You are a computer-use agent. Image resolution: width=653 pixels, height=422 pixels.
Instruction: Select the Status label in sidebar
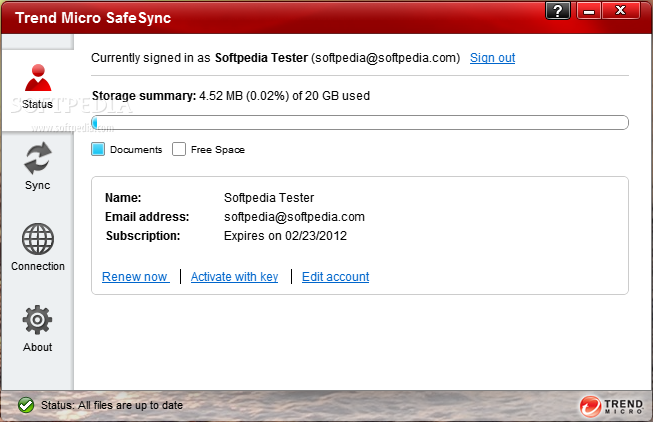(x=37, y=104)
